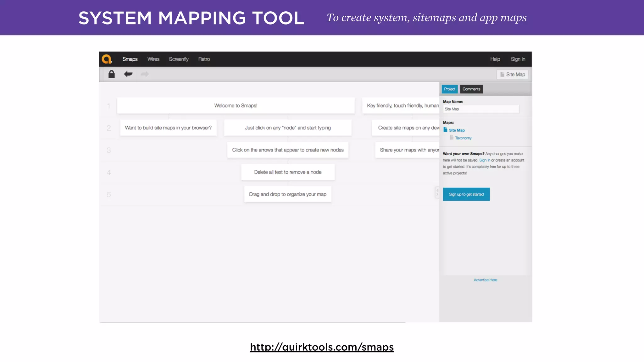Click Sign in on the top bar

(518, 59)
